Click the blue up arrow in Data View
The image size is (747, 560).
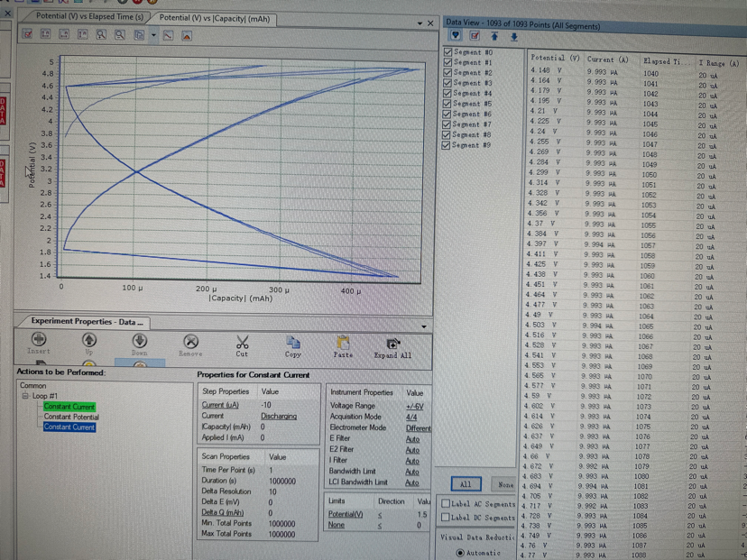[x=494, y=36]
